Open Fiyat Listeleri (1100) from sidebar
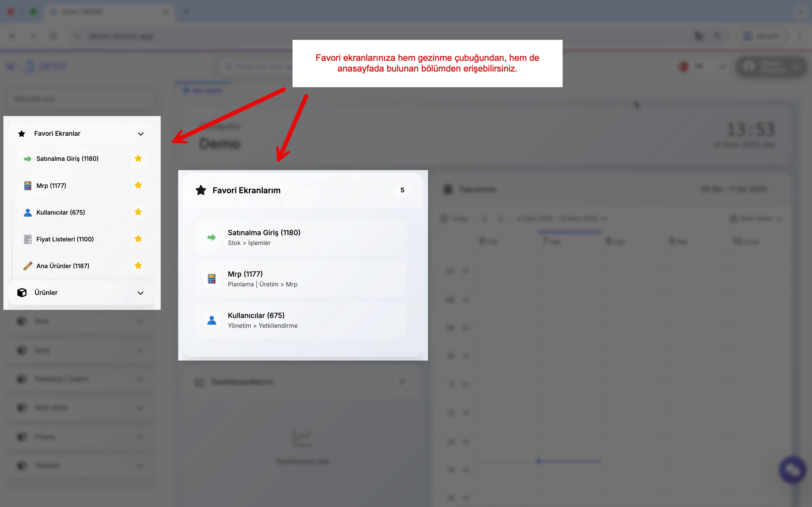Image resolution: width=812 pixels, height=507 pixels. pyautogui.click(x=65, y=239)
